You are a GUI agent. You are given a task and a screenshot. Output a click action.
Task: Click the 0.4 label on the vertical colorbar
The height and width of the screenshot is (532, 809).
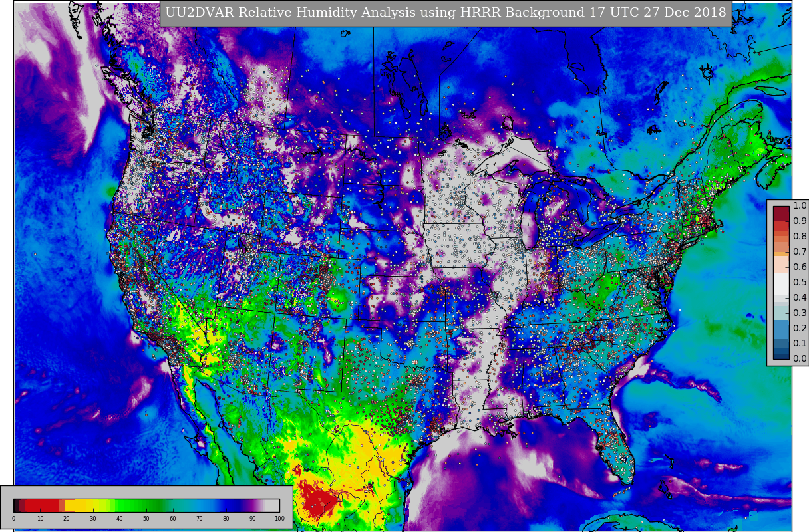click(x=800, y=297)
